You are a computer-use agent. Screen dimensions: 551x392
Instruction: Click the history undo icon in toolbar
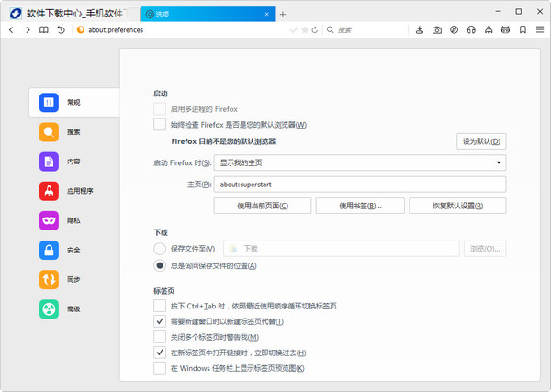tap(62, 30)
